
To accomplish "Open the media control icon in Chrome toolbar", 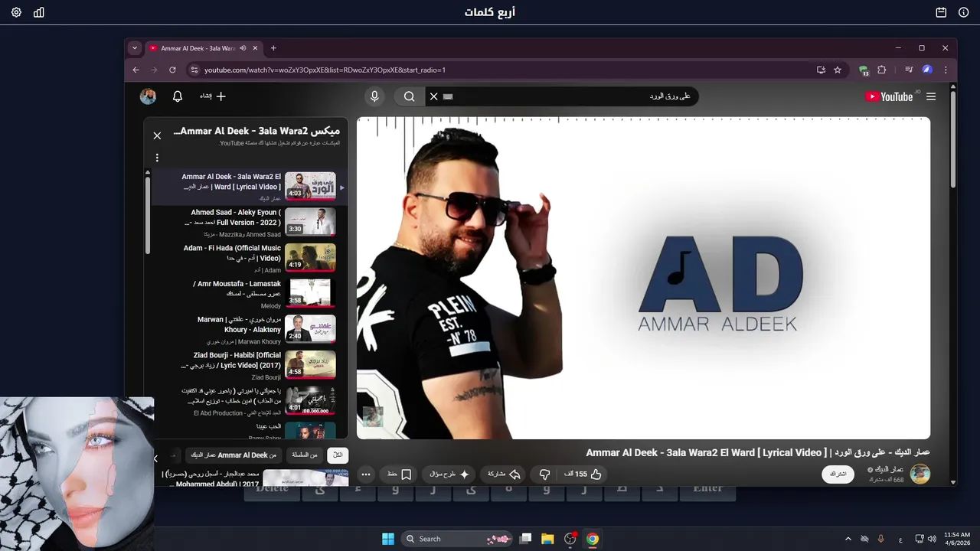I will 909,70.
